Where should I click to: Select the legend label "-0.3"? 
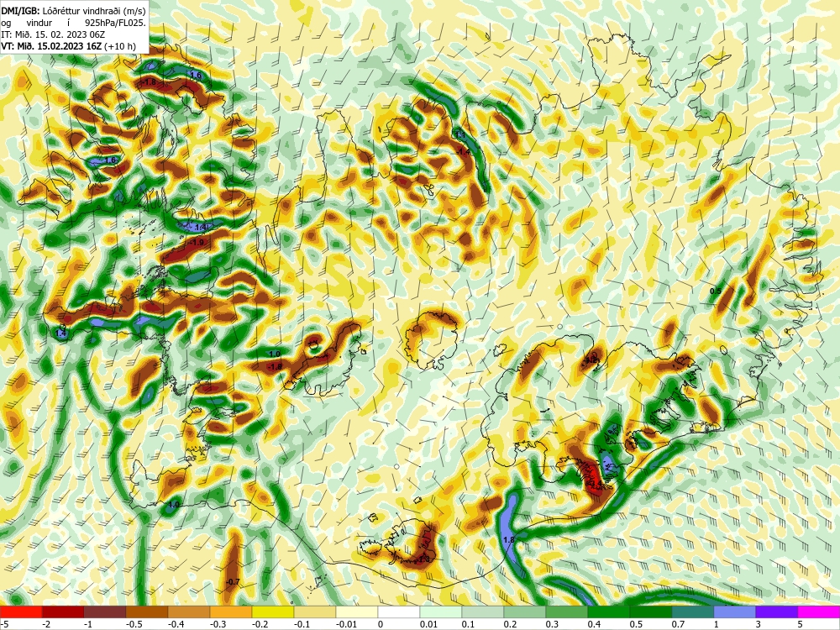217,624
